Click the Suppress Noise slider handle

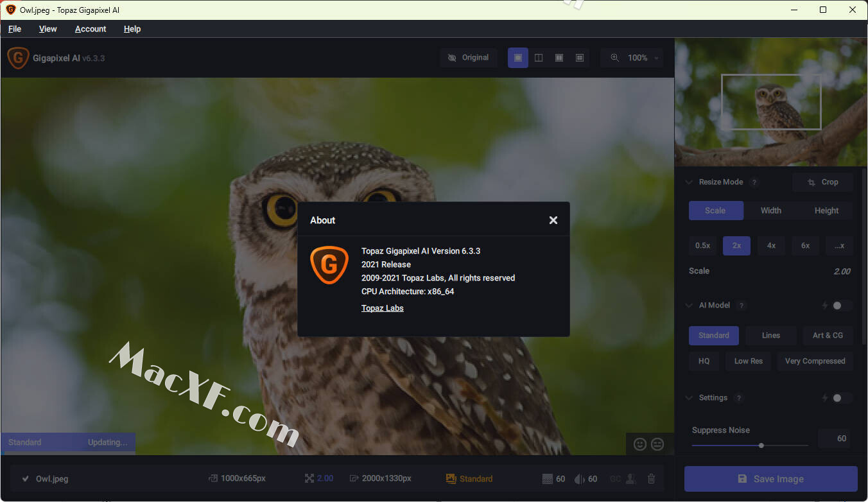tap(761, 446)
